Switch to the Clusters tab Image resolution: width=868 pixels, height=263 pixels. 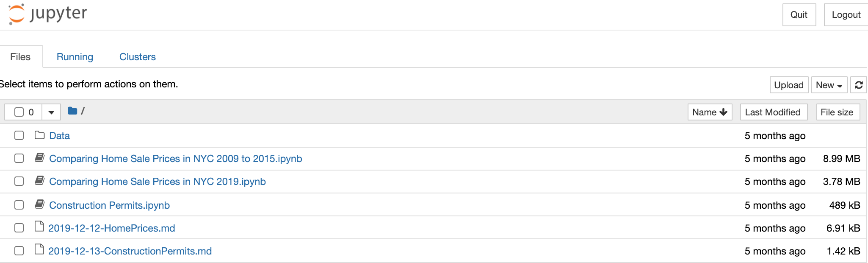pos(137,56)
